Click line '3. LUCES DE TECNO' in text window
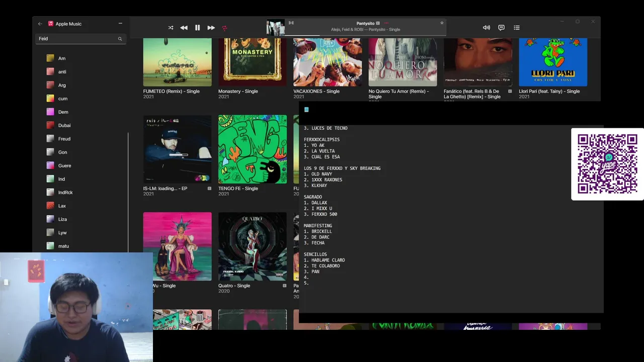Screen dimensions: 644x362 pyautogui.click(x=326, y=128)
